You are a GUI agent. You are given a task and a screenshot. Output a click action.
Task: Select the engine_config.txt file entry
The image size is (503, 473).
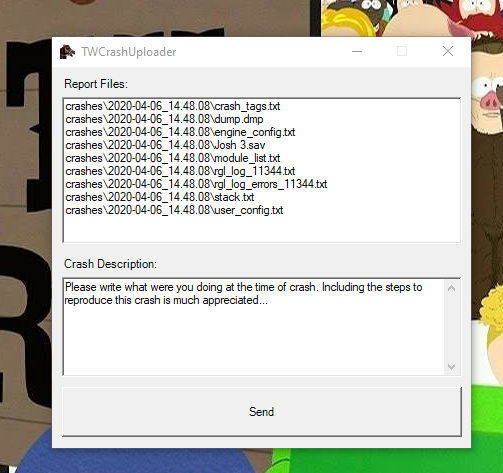point(180,132)
